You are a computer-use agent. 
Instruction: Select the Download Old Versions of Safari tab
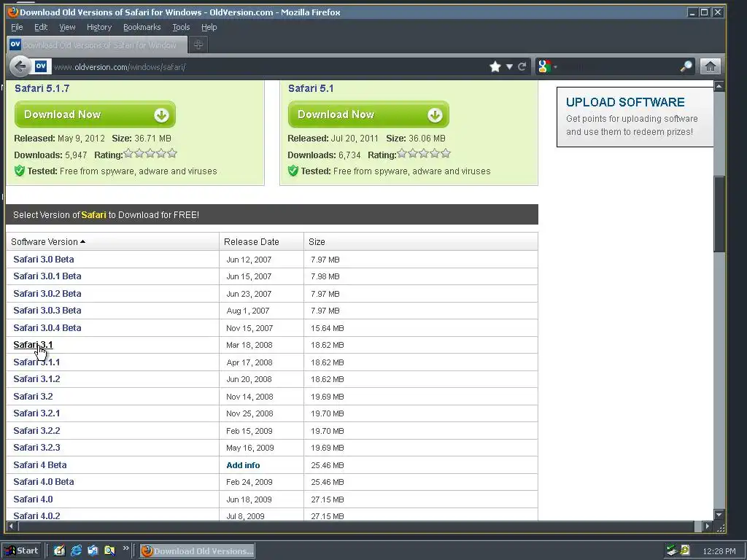pyautogui.click(x=96, y=44)
